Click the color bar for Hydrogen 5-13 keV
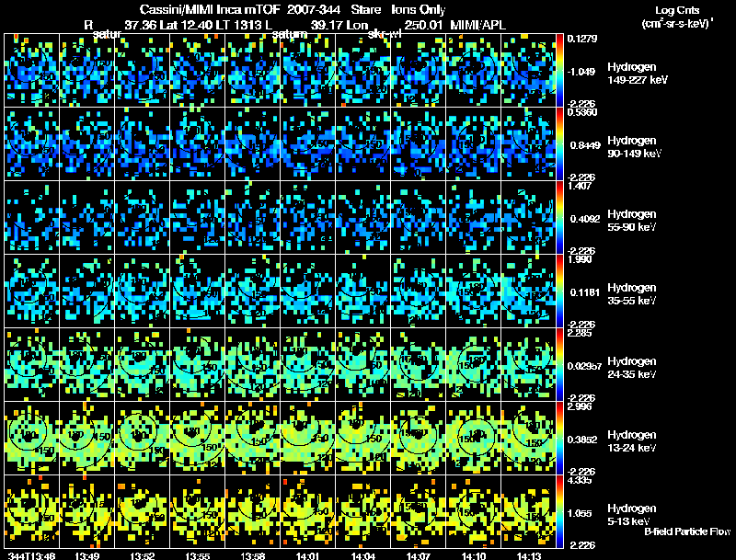Screen dimensions: 736x560 pos(559,512)
